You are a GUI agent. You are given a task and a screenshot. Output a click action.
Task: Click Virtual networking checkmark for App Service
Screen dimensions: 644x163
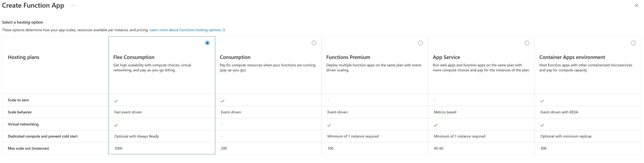click(436, 125)
